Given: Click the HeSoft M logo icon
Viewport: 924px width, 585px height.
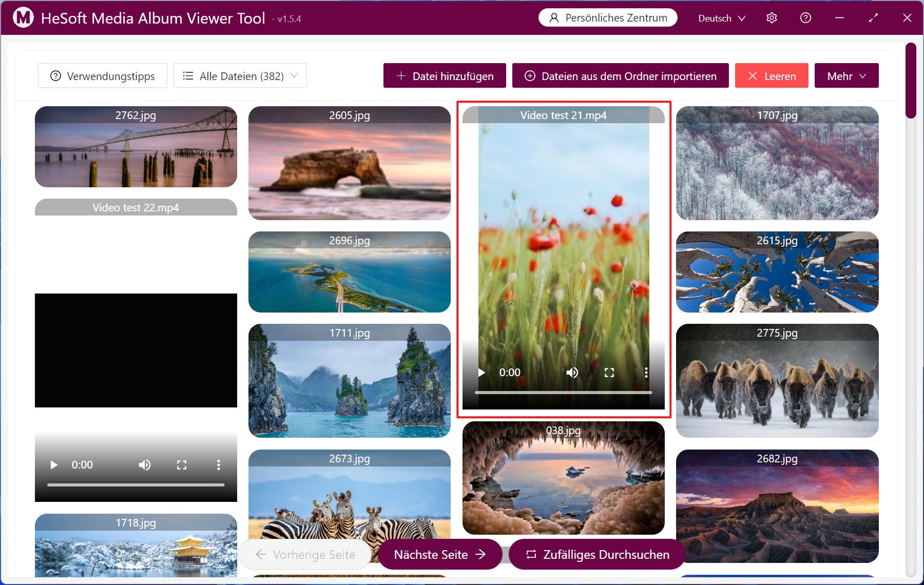Looking at the screenshot, I should pos(23,18).
